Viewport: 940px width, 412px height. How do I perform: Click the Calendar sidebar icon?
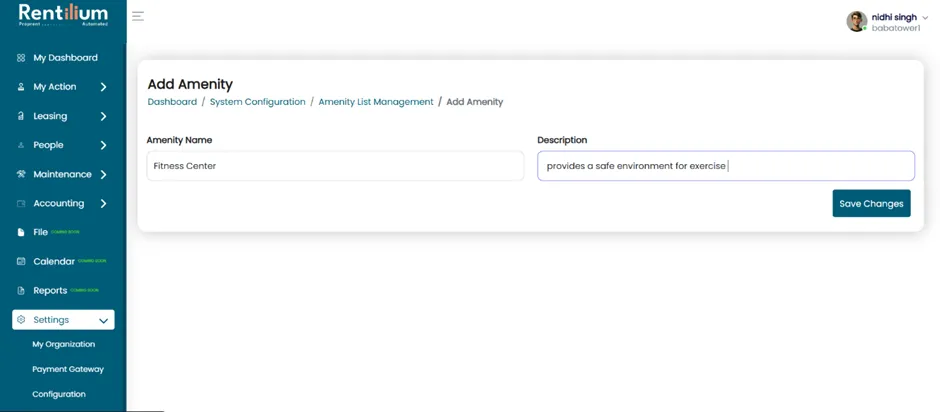(21, 261)
